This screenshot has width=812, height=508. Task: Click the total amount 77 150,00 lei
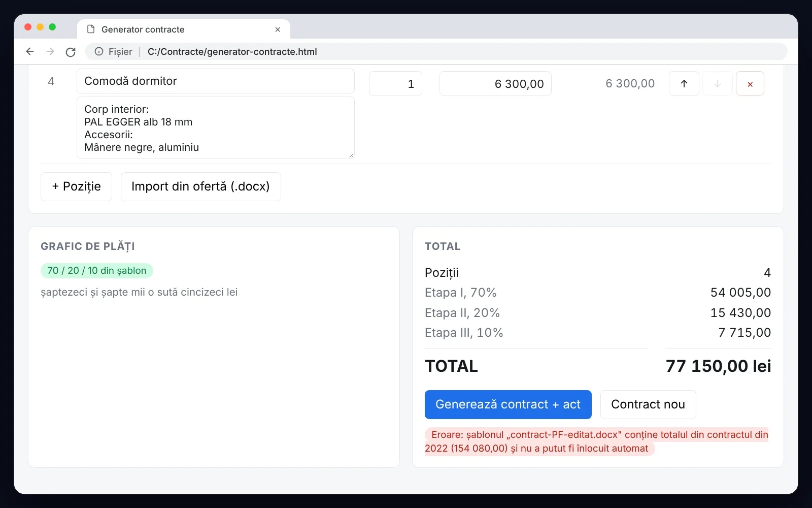point(718,366)
